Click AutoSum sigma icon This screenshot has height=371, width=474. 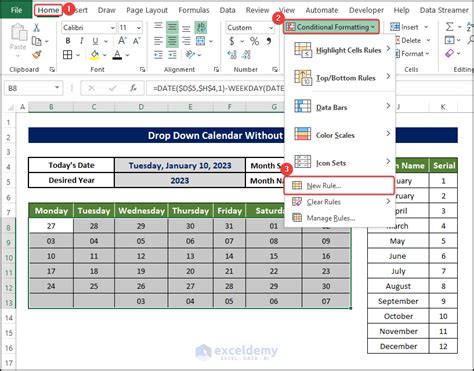coord(450,27)
